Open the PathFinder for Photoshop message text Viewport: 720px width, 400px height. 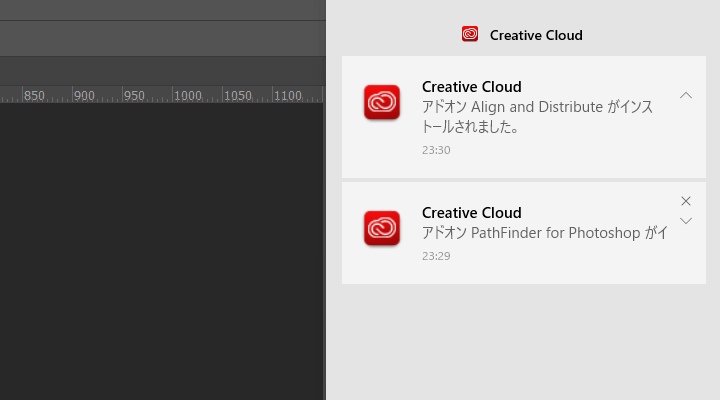pyautogui.click(x=545, y=233)
